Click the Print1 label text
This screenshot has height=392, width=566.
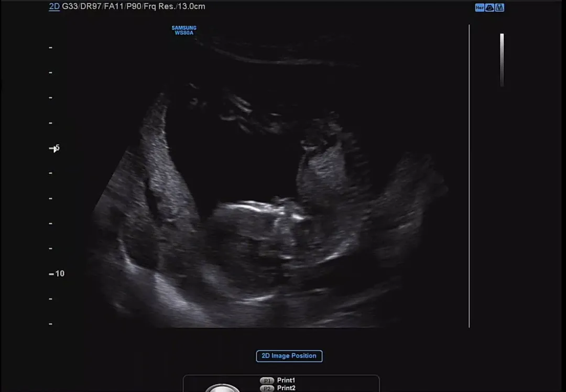tap(286, 380)
